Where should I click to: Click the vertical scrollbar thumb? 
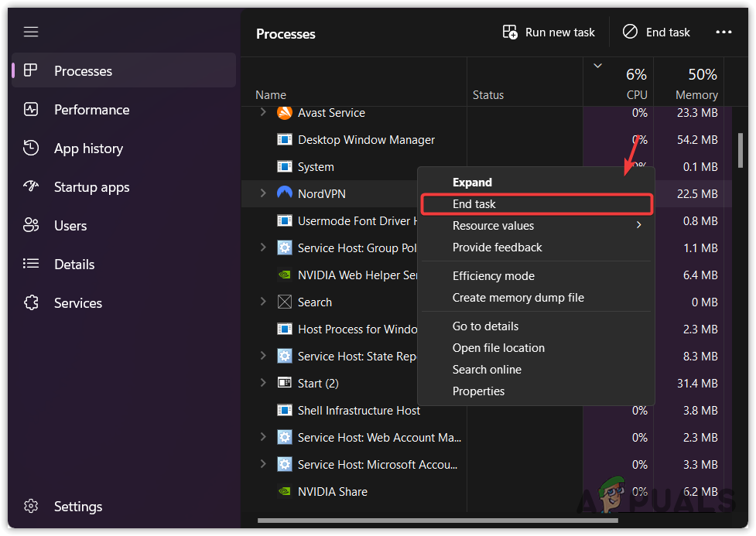(x=740, y=151)
